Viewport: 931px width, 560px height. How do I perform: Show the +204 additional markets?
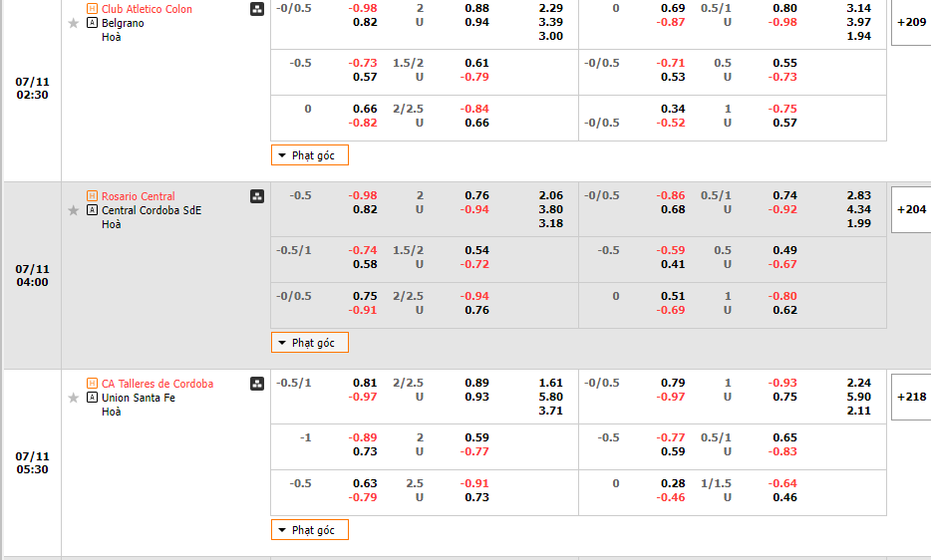[911, 209]
